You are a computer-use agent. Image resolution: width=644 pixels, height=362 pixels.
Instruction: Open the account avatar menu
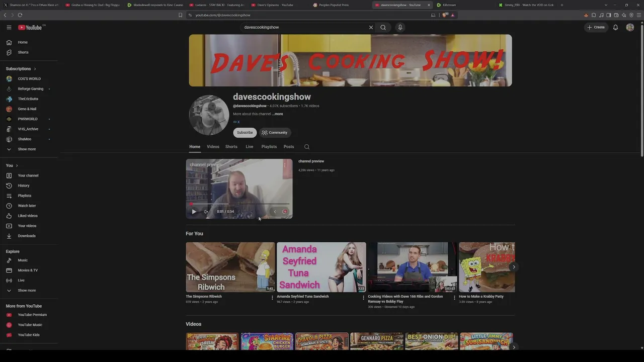(x=630, y=27)
